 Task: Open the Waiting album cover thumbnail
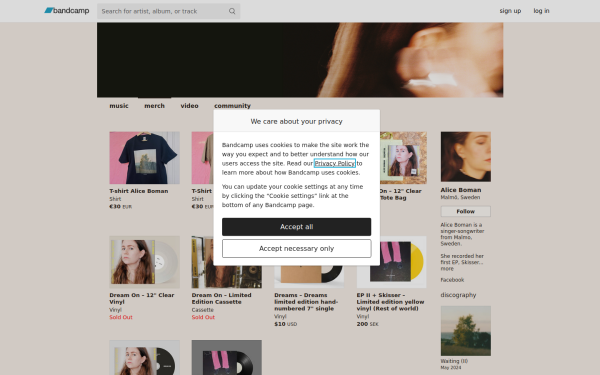466,331
